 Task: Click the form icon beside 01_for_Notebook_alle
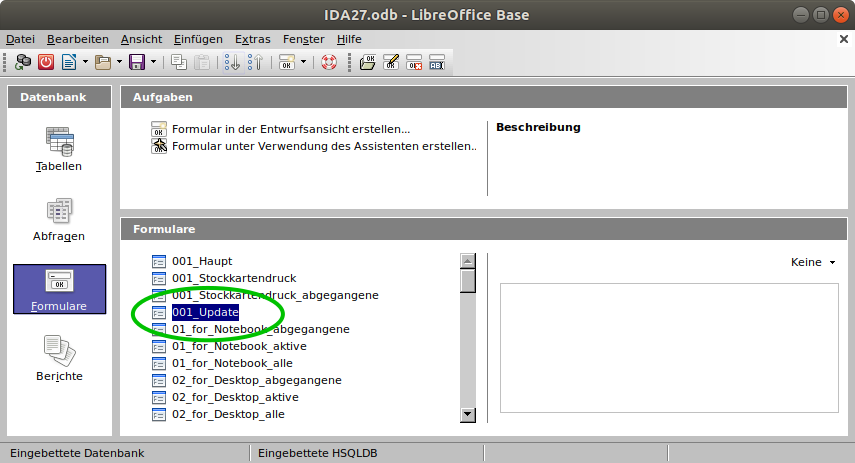[159, 364]
